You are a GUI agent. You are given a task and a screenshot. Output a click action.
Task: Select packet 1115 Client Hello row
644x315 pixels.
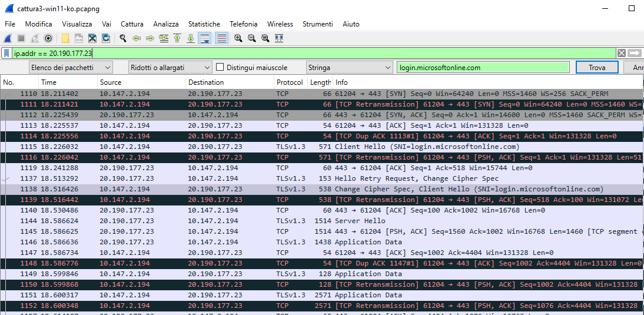pos(322,147)
